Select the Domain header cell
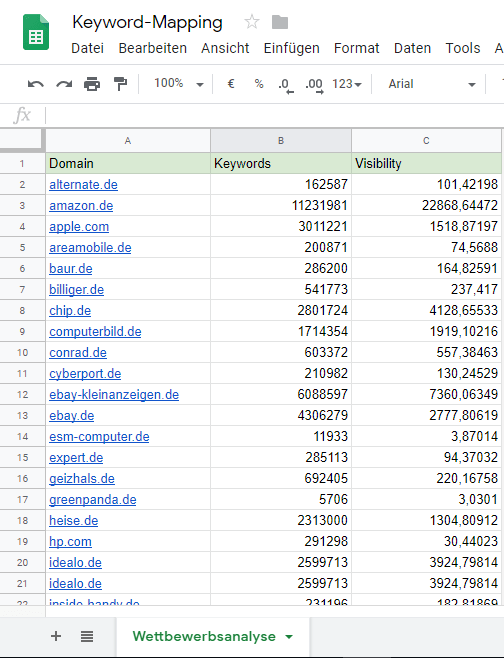Screen dimensions: 504x658 pyautogui.click(x=128, y=163)
